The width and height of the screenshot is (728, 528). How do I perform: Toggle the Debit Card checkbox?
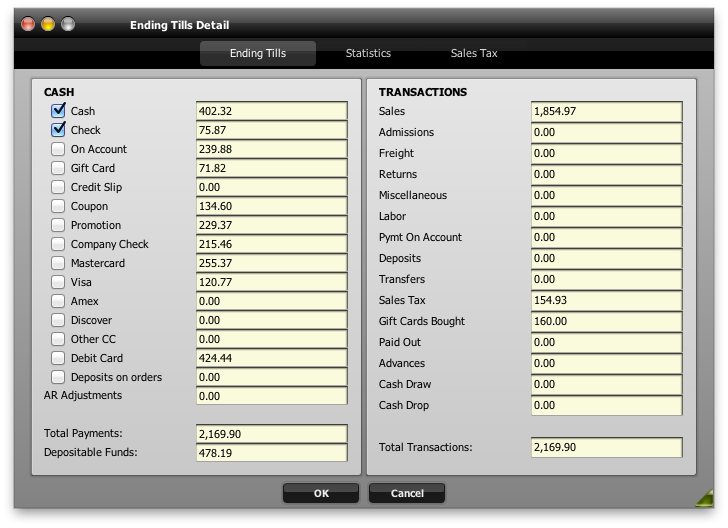click(x=58, y=358)
